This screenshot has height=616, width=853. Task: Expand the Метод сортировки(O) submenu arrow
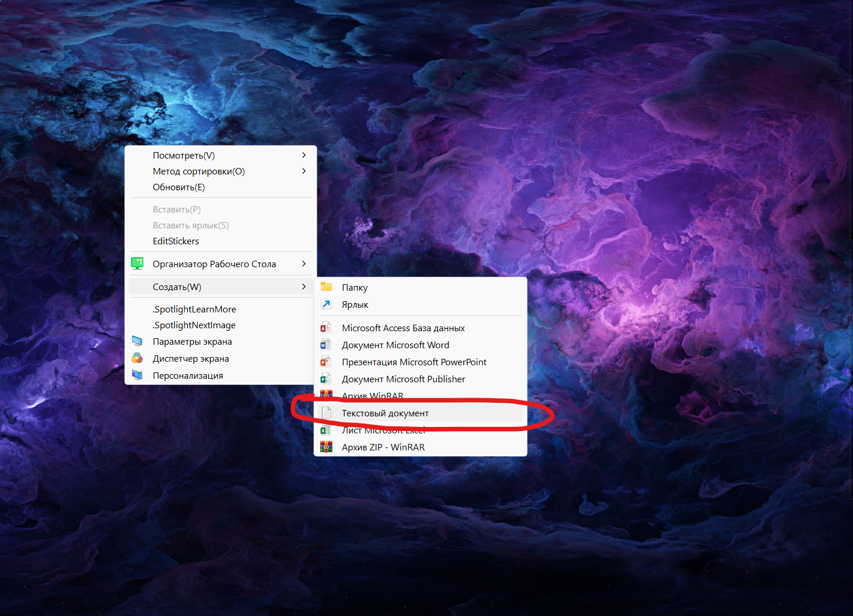coord(304,171)
